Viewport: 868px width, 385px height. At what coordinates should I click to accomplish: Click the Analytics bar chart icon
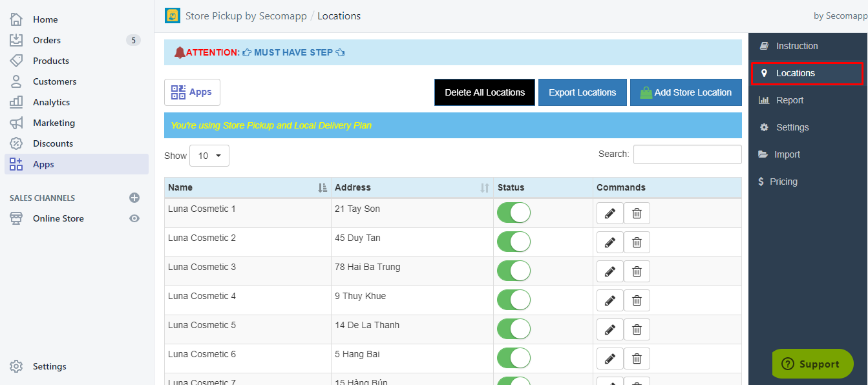[x=16, y=102]
